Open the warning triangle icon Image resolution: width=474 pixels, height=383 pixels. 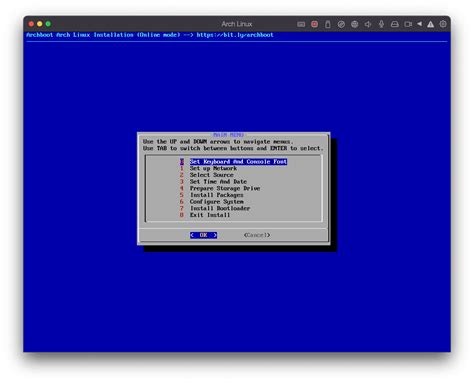point(431,24)
